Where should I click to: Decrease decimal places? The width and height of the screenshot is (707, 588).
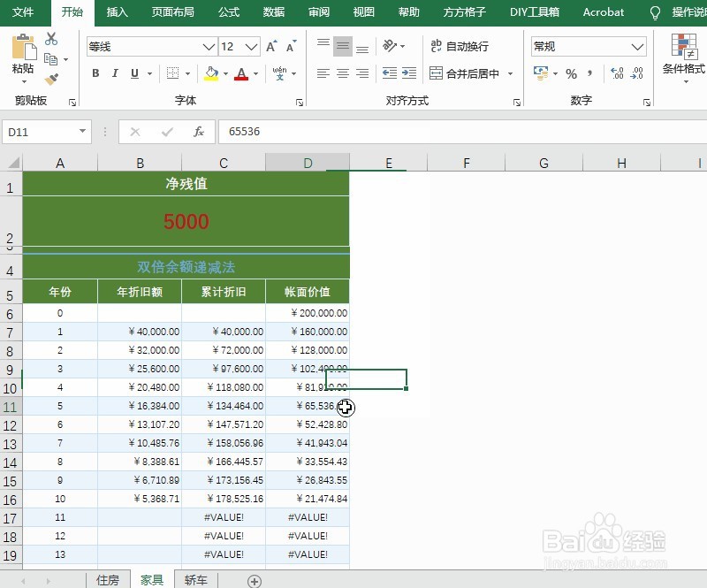click(636, 73)
